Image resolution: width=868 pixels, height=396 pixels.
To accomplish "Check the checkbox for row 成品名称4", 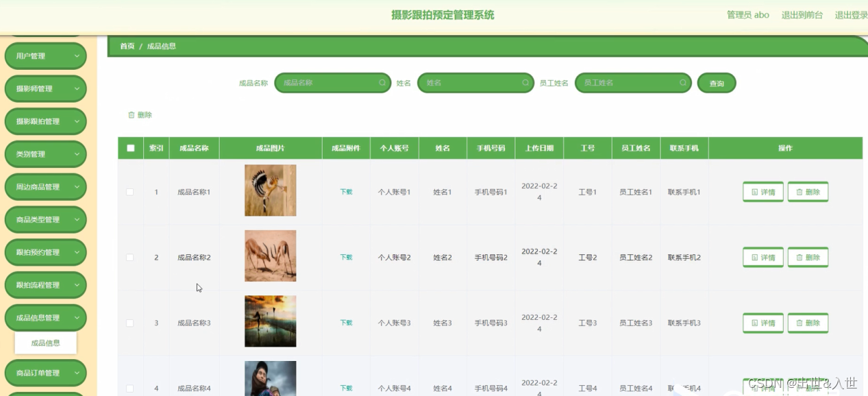I will point(130,388).
